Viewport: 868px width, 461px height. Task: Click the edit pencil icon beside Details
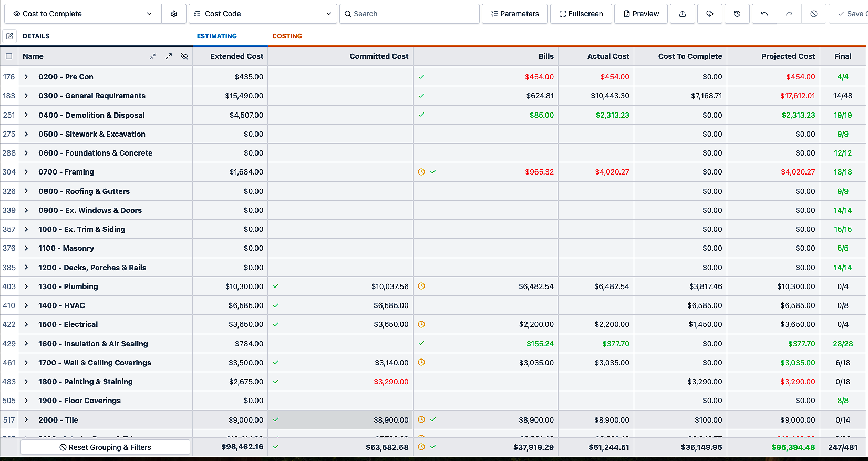[x=9, y=36]
